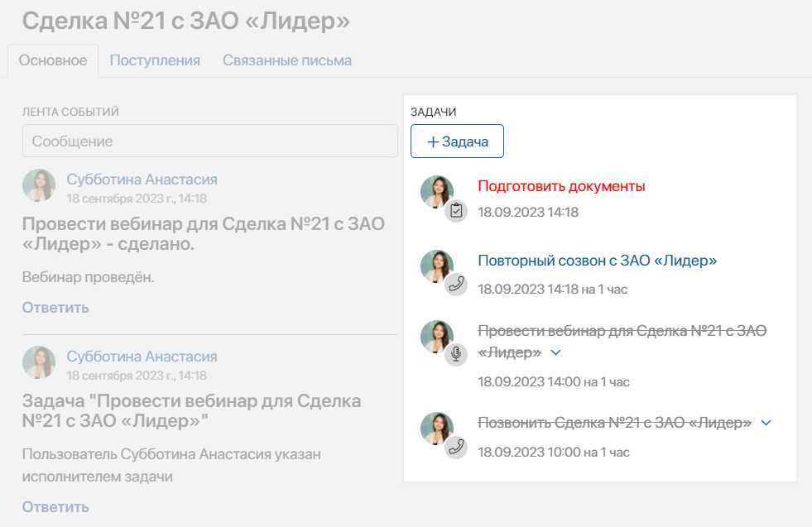Click the date '18.09.2023 14:00 на 1 час'

coord(554,382)
